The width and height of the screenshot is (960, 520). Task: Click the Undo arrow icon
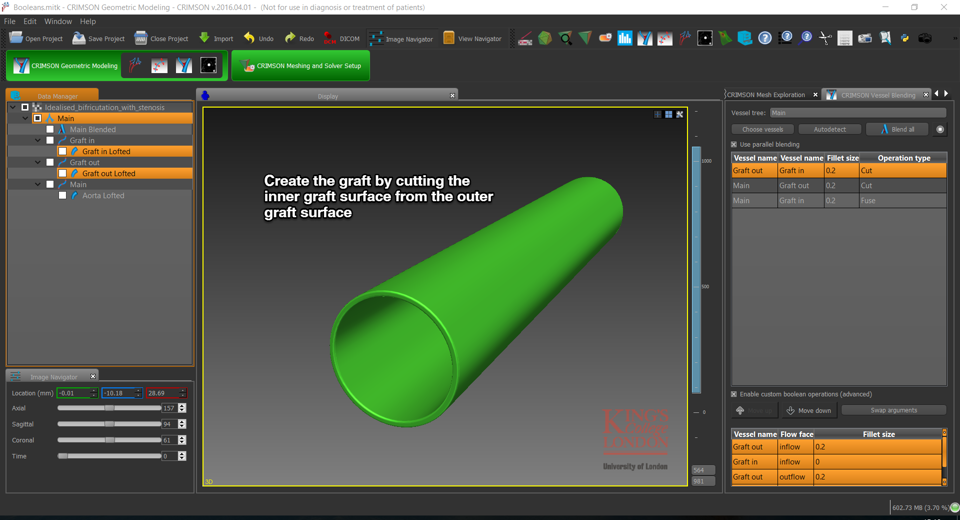tap(249, 39)
